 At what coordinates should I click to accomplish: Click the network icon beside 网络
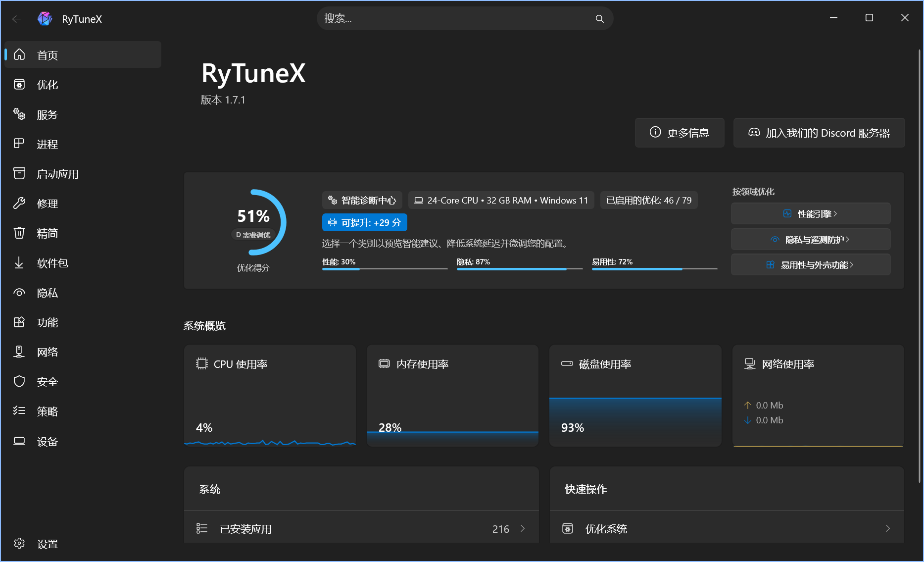[x=19, y=352]
